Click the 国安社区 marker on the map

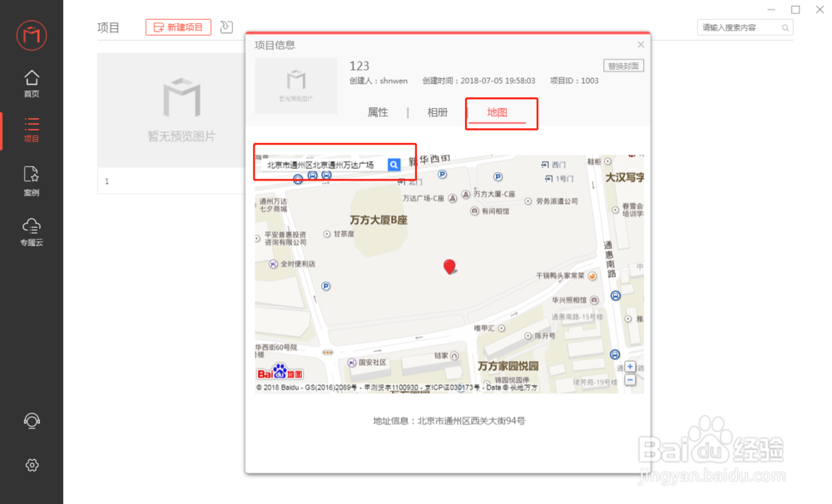coord(351,363)
